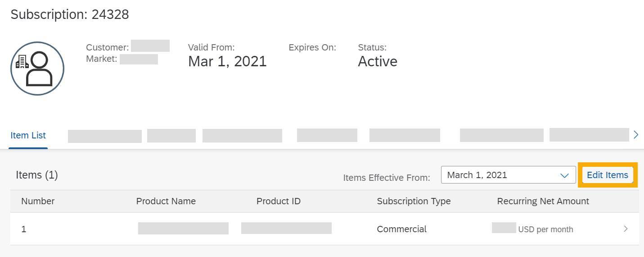The image size is (644, 257).
Task: Click the Active status text
Action: 378,61
